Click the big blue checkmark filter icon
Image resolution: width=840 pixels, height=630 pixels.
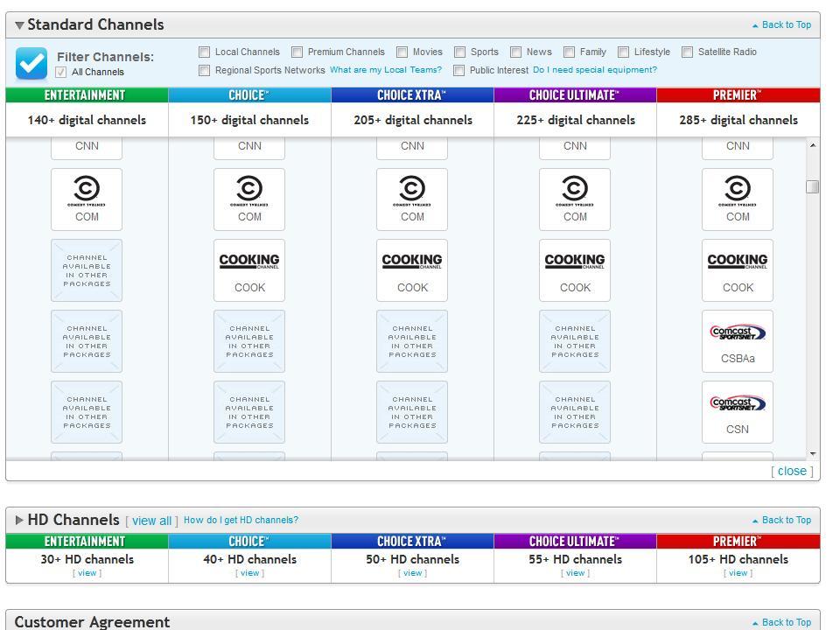point(31,63)
